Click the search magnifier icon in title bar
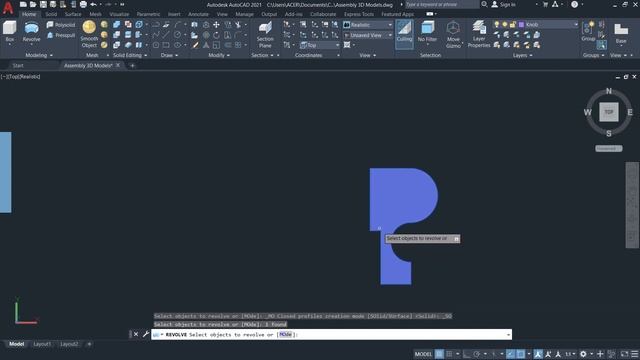This screenshot has width=640, height=360. coord(484,4)
